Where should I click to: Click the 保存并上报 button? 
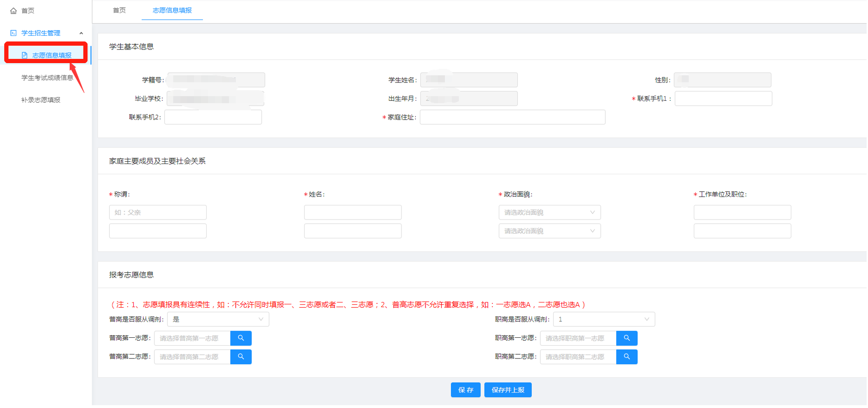[x=508, y=390]
